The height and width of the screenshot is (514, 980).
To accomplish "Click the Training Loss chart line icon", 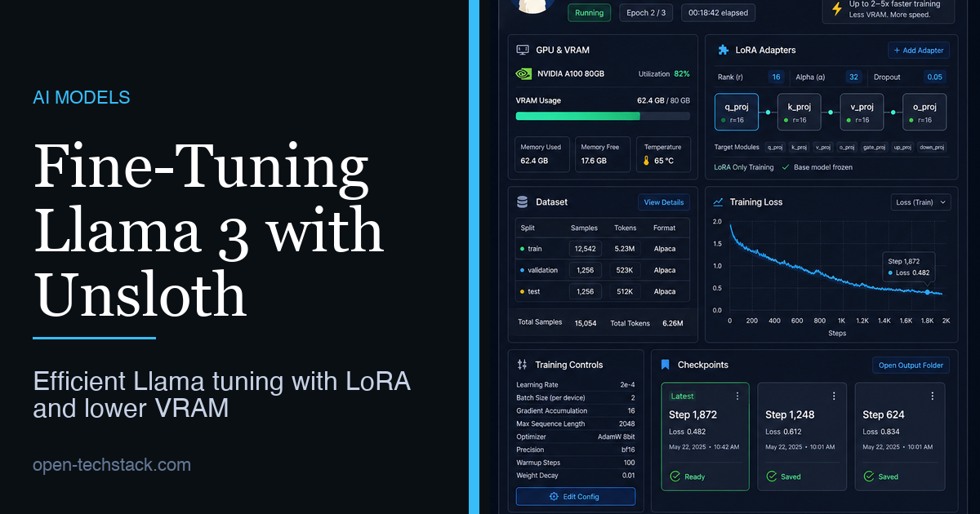I will tap(718, 202).
